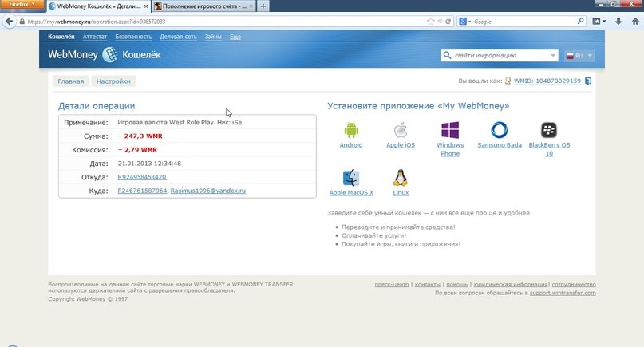Open a new tab with plus button

(263, 6)
